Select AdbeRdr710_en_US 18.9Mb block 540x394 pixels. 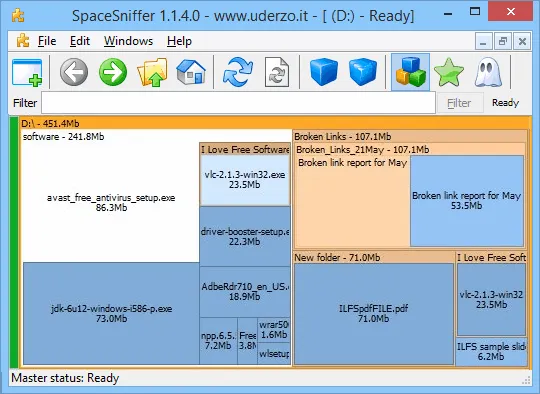coord(245,292)
